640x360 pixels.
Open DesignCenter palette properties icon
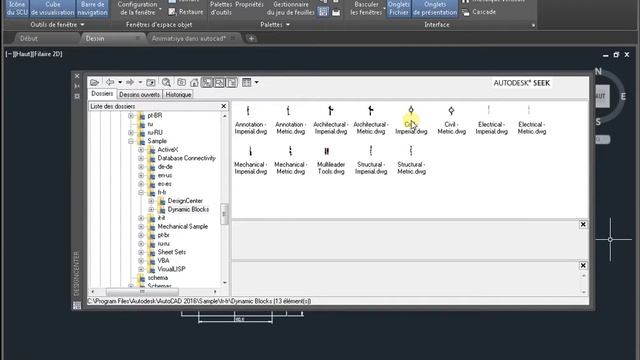[x=77, y=96]
